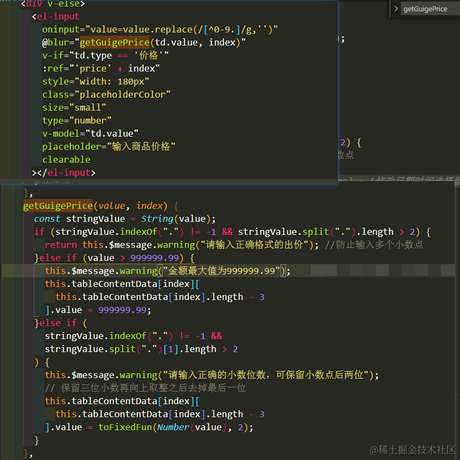Click the clearable attribute
This screenshot has height=460, width=460.
[x=66, y=159]
